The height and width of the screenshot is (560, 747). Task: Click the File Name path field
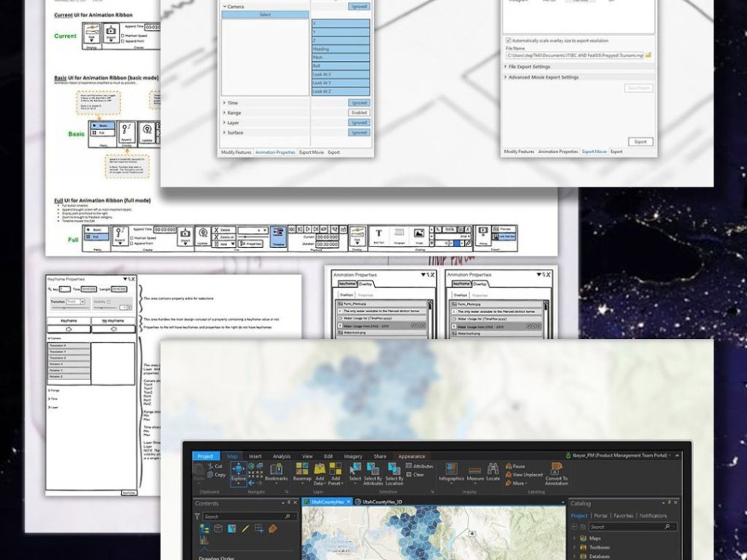click(x=574, y=55)
